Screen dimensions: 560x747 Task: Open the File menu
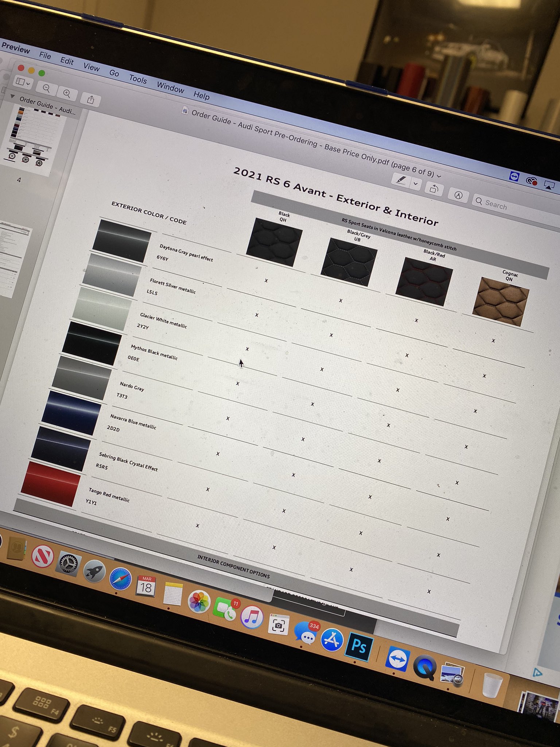[45, 55]
